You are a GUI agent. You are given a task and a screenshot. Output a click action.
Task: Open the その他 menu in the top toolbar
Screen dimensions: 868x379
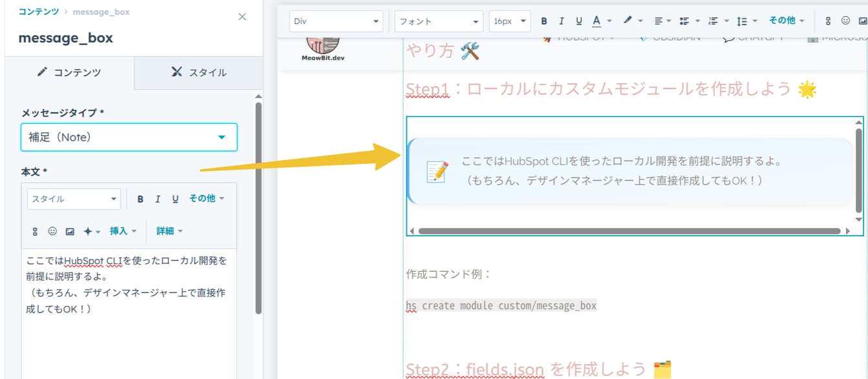tap(787, 20)
